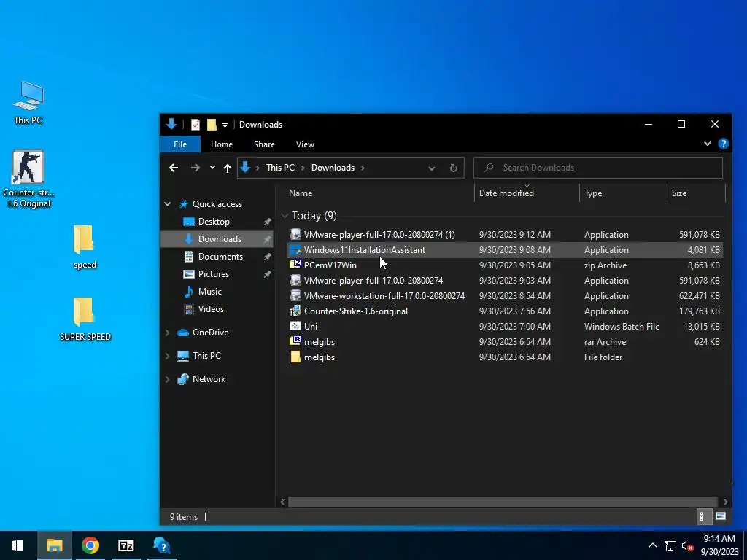Viewport: 747px width, 560px height.
Task: Open Counter-strike 1.6 Original desktop shortcut
Action: point(28,179)
